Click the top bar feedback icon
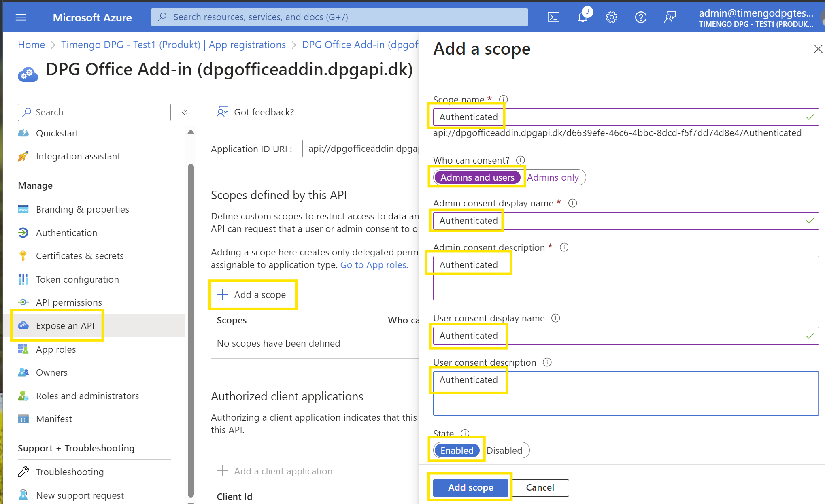The width and height of the screenshot is (825, 504). coord(670,17)
